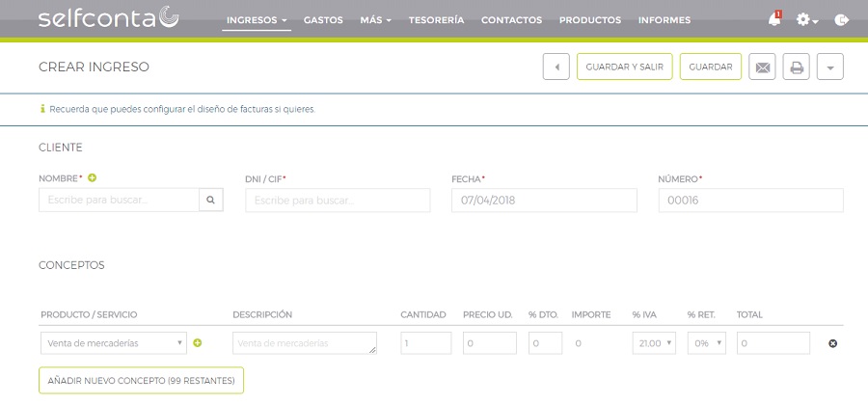Click the Número field 00016

(x=751, y=201)
